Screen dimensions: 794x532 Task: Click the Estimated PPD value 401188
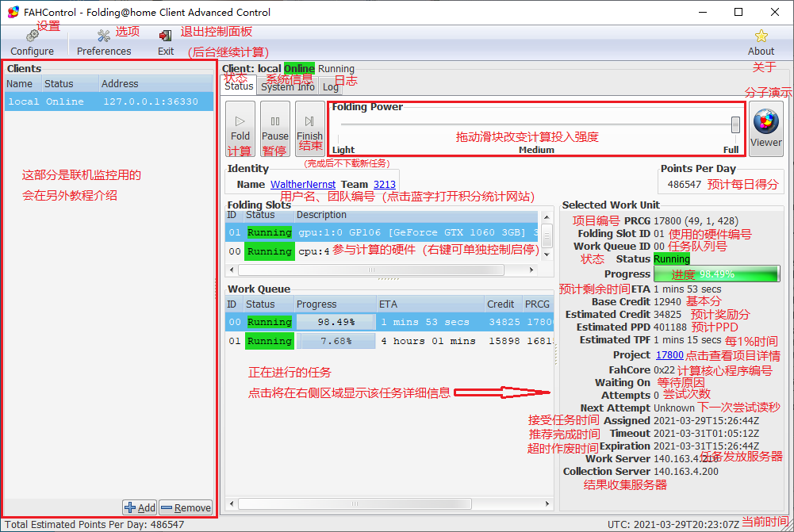pyautogui.click(x=670, y=327)
